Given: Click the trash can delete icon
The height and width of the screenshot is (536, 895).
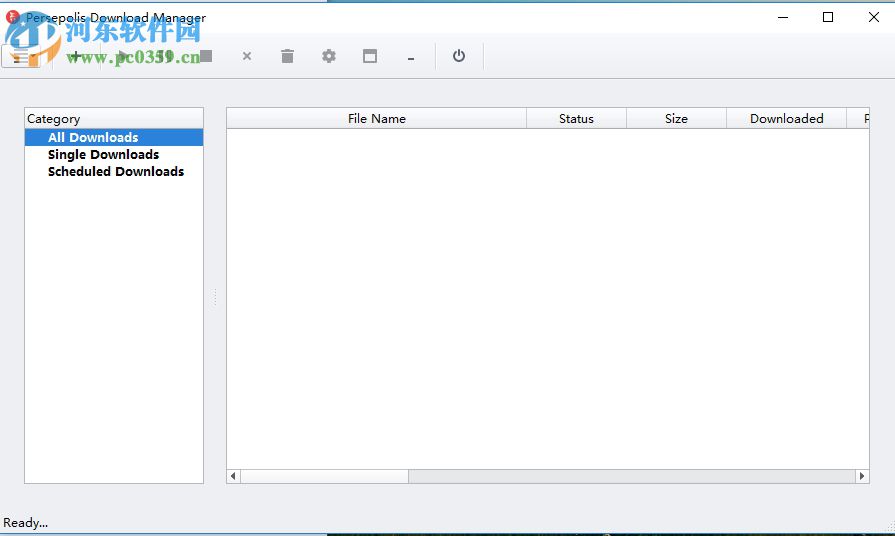Looking at the screenshot, I should (288, 56).
